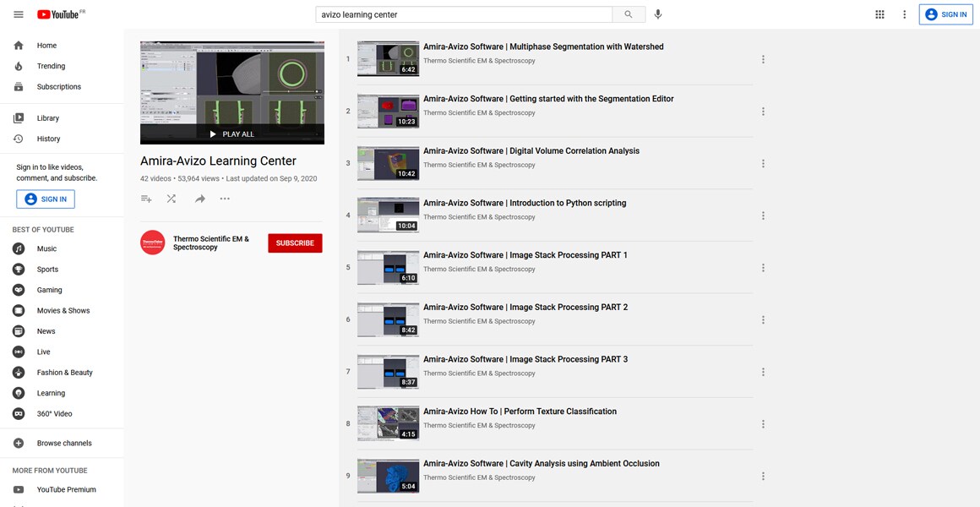Image resolution: width=980 pixels, height=507 pixels.
Task: Open the hamburger guide menu
Action: coord(19,14)
